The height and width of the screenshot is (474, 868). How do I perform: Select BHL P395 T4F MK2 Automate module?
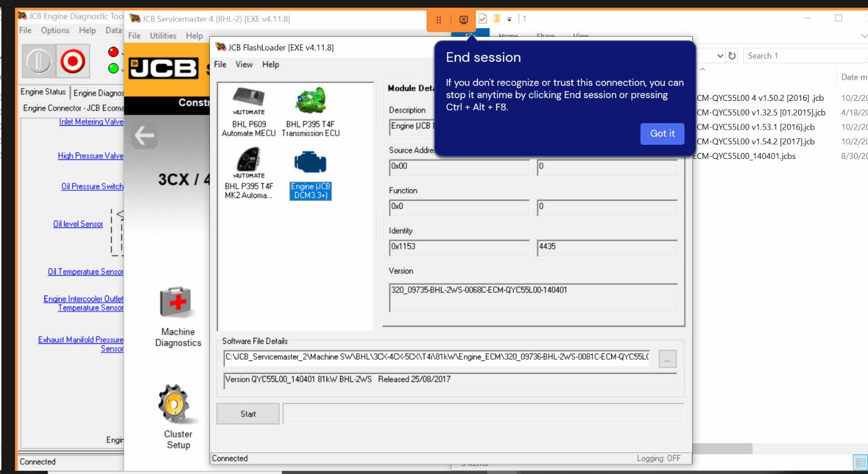click(x=248, y=174)
